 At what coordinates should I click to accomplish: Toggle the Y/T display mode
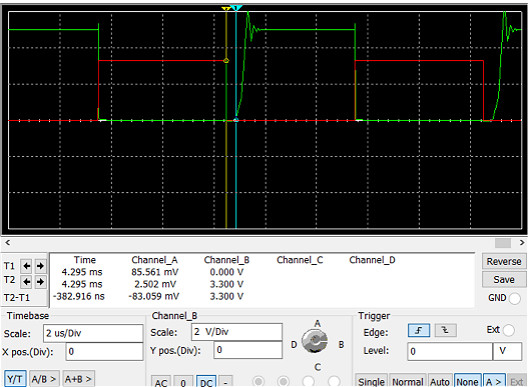click(15, 379)
